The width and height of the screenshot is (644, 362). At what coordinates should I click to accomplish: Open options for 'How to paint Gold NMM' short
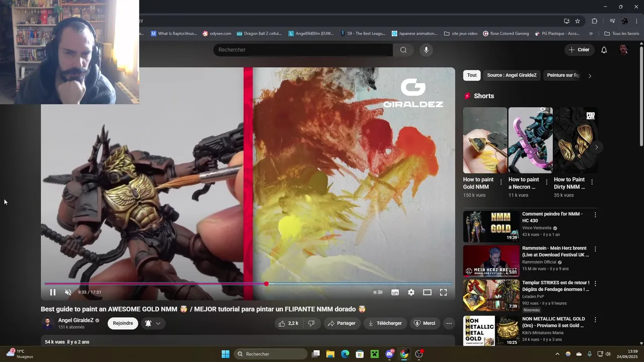(x=501, y=182)
